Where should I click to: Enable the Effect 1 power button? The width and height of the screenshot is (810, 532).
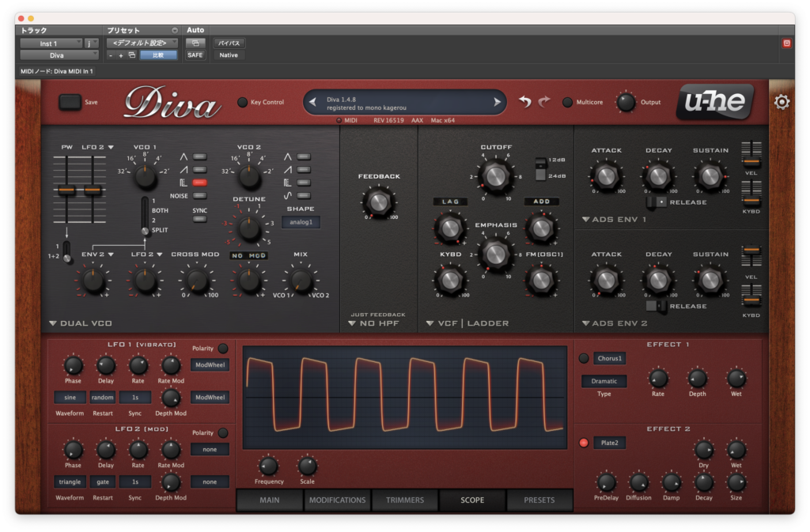tap(584, 358)
